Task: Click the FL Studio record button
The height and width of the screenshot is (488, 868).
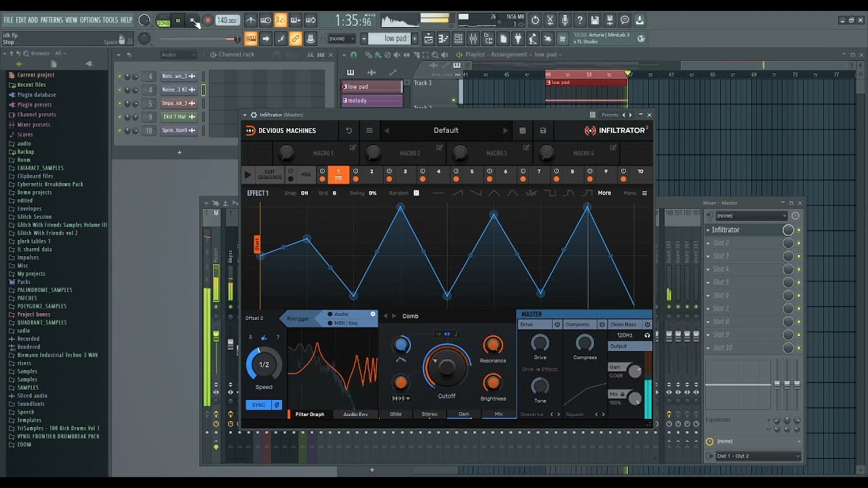Action: click(208, 21)
